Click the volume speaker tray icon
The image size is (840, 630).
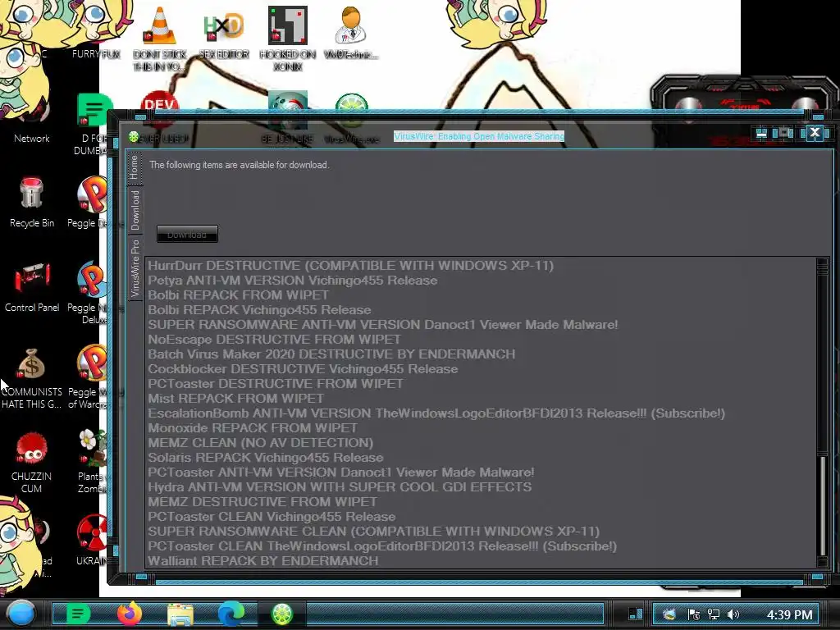pos(733,614)
